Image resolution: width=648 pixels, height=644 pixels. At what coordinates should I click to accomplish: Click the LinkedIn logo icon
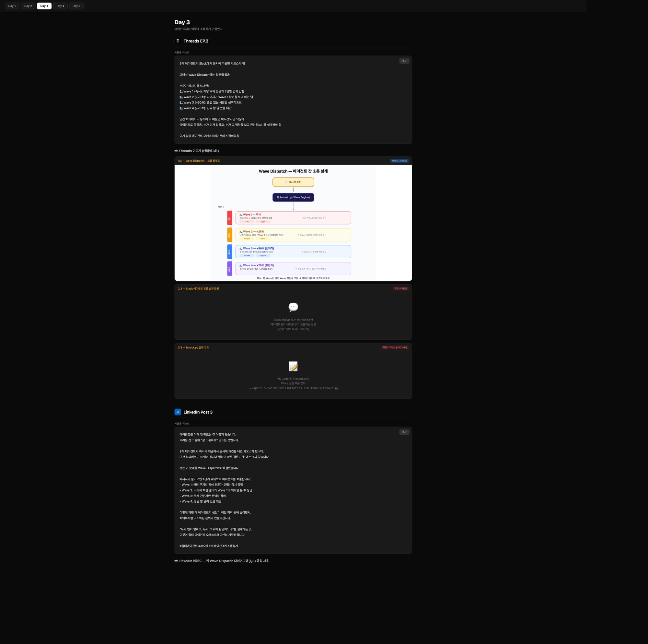[178, 412]
